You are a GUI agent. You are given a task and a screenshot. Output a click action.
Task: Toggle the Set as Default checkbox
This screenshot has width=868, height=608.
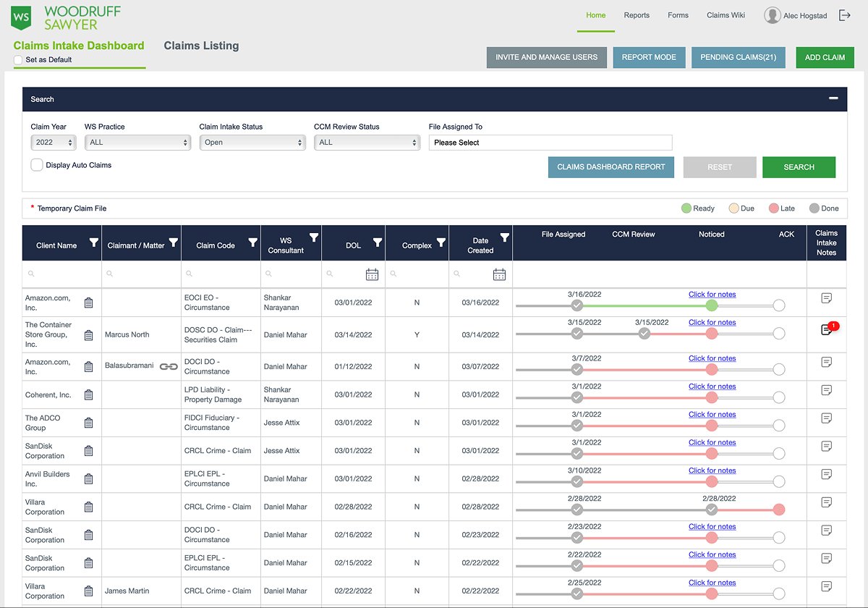pyautogui.click(x=18, y=60)
